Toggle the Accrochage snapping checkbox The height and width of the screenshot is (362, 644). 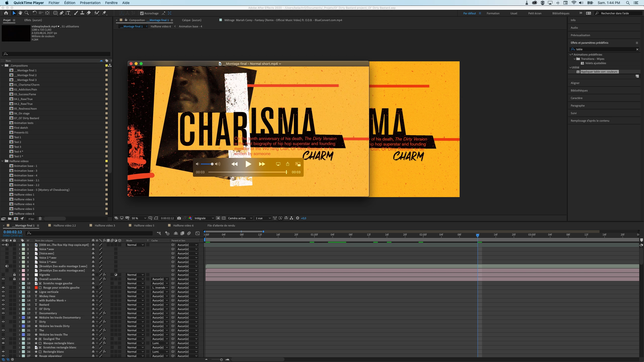(142, 13)
